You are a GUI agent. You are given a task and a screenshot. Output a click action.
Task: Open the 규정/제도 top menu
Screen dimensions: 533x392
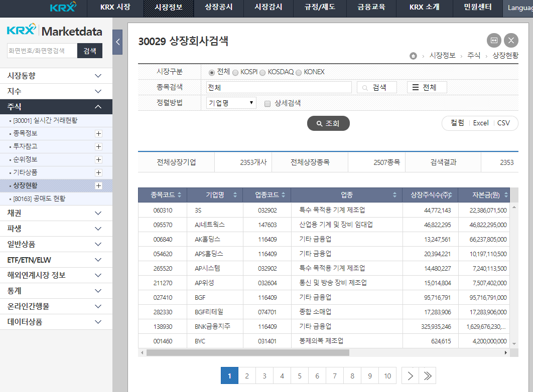coord(320,7)
